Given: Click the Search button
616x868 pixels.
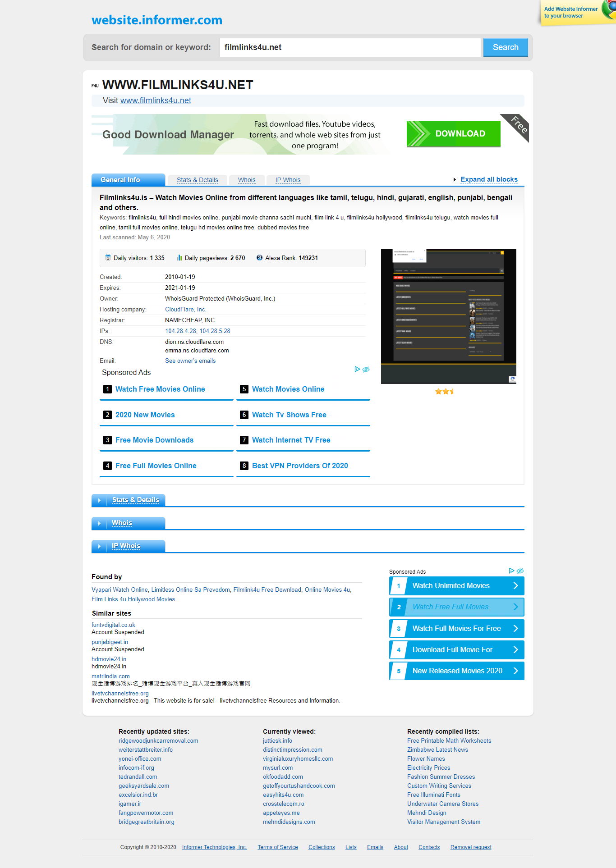Looking at the screenshot, I should point(506,47).
